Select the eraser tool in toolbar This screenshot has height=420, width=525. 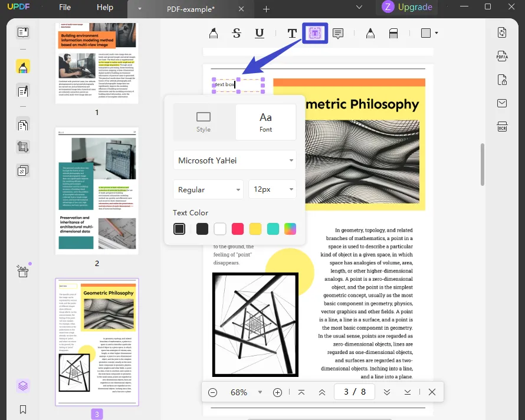pos(393,34)
